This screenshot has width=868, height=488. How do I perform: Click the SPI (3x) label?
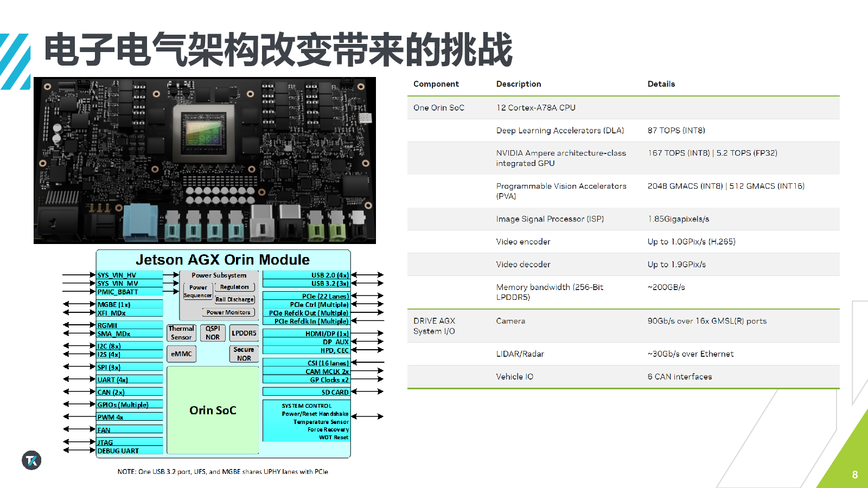109,367
